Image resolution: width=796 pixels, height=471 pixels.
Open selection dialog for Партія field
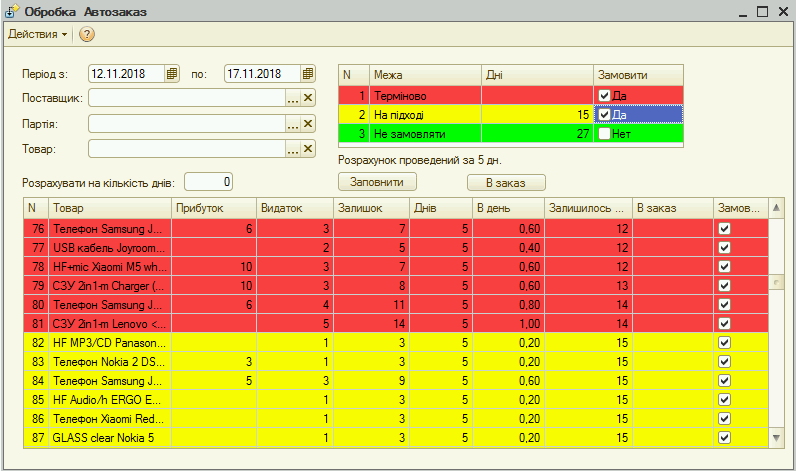coord(293,124)
